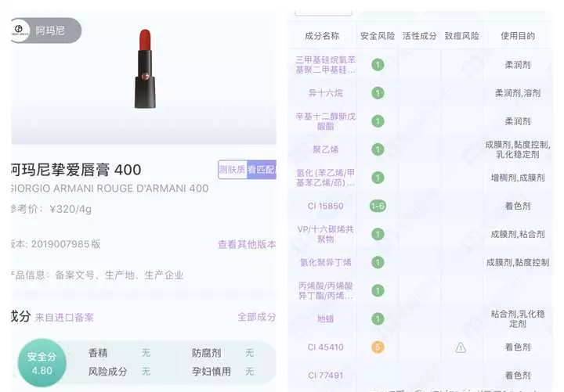This screenshot has width=564, height=392.
Task: Open ingredient 地蜡
Action: pos(326,318)
